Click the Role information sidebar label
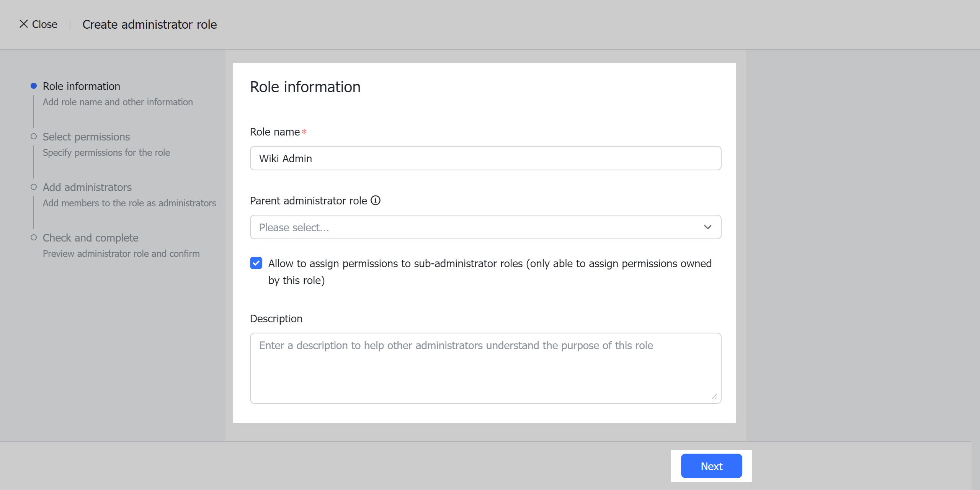Image resolution: width=980 pixels, height=490 pixels. (81, 86)
